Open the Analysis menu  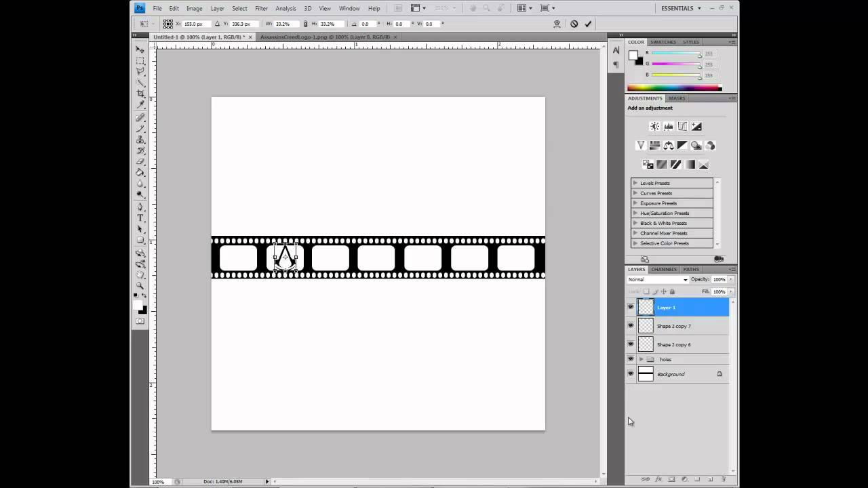tap(285, 8)
